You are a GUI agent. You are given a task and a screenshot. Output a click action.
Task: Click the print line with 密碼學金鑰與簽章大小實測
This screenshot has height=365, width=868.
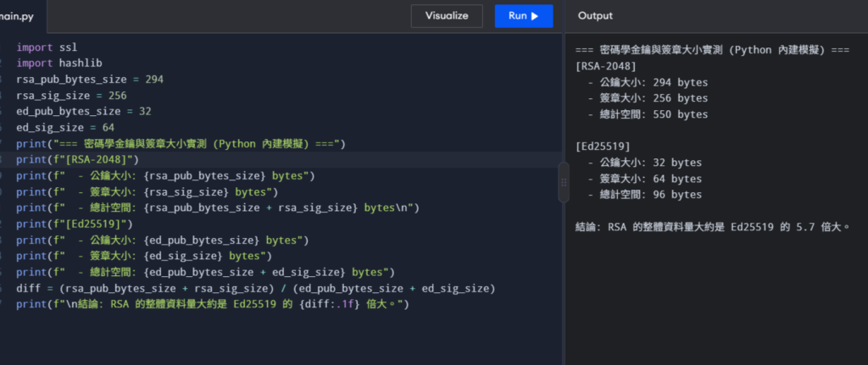coord(181,144)
